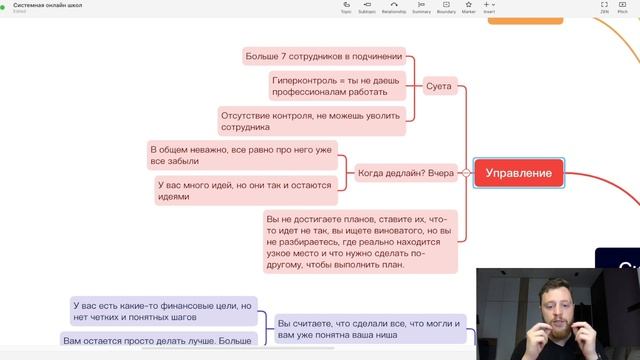The image size is (640, 360).
Task: Select У вас много идей topic
Action: [x=246, y=191]
